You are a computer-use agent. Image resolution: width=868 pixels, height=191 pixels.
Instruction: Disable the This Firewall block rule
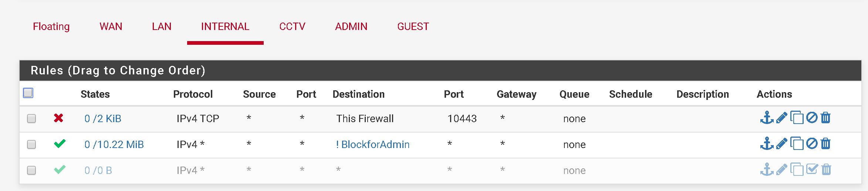[812, 118]
